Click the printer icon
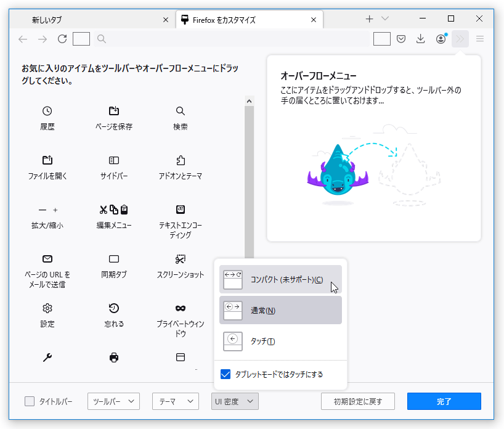Viewport: 504px width, 429px height. [114, 357]
